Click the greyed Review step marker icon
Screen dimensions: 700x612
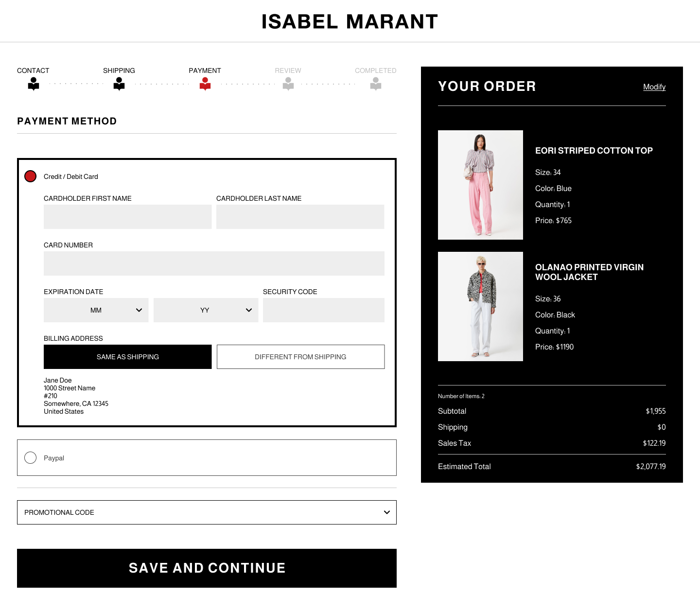288,84
